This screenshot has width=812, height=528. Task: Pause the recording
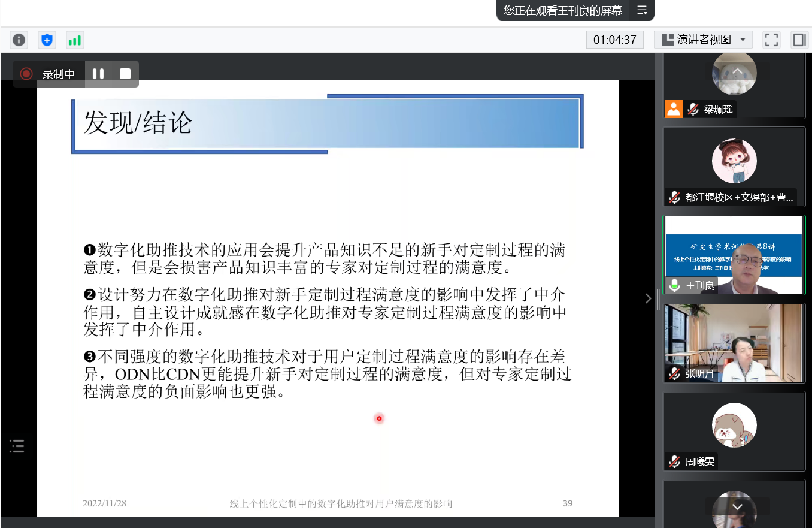(98, 74)
